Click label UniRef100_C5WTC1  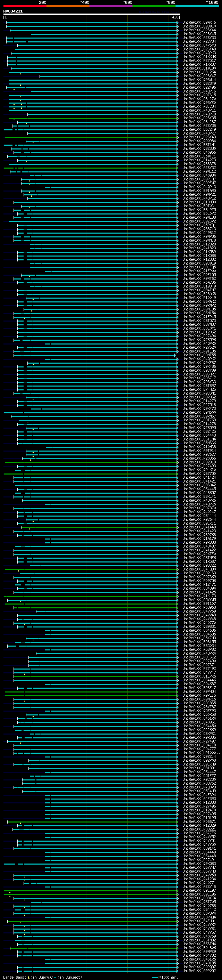click(x=199, y=156)
